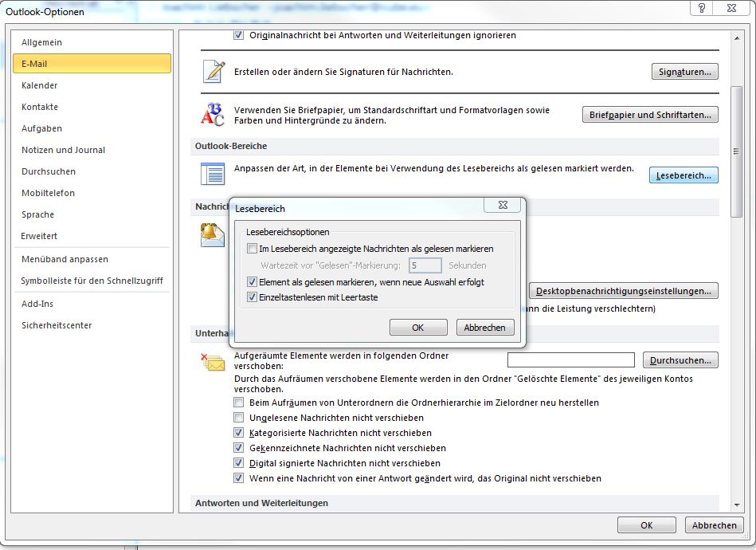Toggle 'Wenn eine Nachricht von einer Antwort geändert wird' checkbox
Image resolution: width=756 pixels, height=550 pixels.
click(x=238, y=478)
